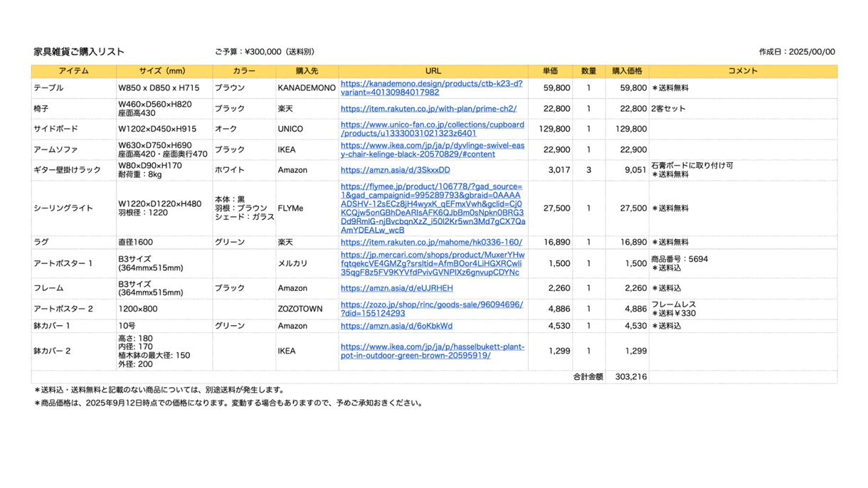This screenshot has width=868, height=488.
Task: Click the フレームレス comment cell
Action: tap(743, 309)
